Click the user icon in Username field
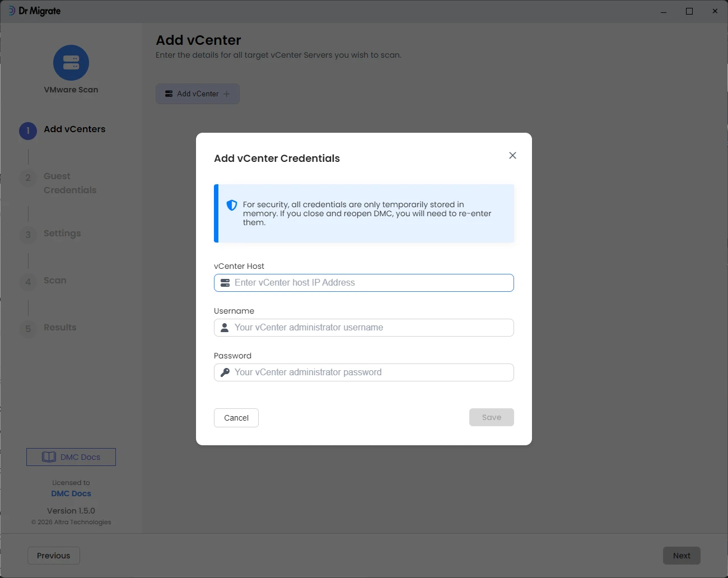This screenshot has width=728, height=578. [225, 328]
